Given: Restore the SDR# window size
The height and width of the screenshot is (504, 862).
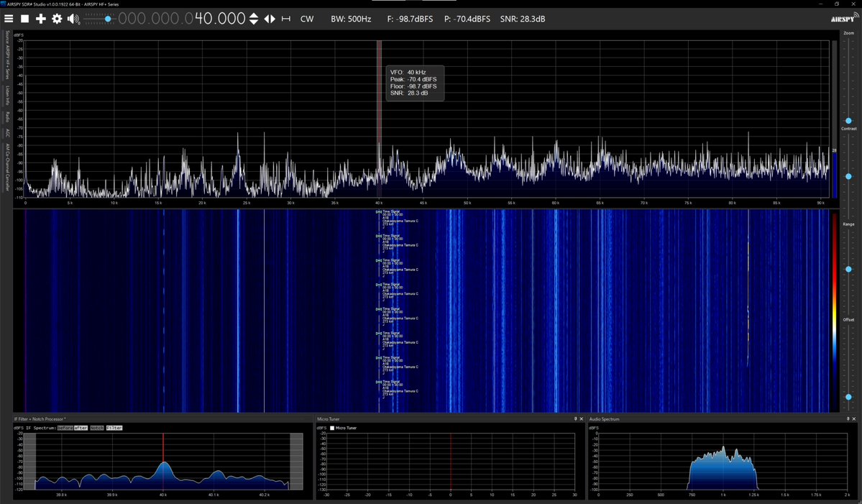Looking at the screenshot, I should point(837,4).
